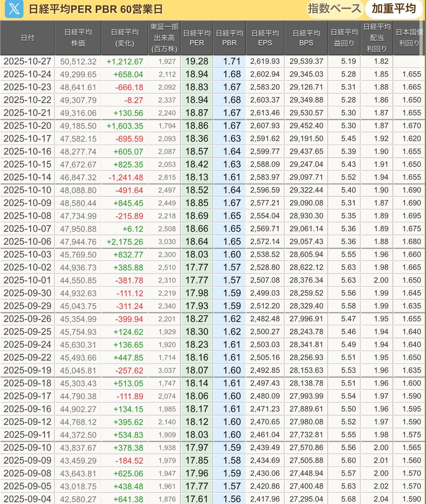Screen dimensions: 426x504
Task: Click the 日経平均PBR column header
Action: pos(229,38)
